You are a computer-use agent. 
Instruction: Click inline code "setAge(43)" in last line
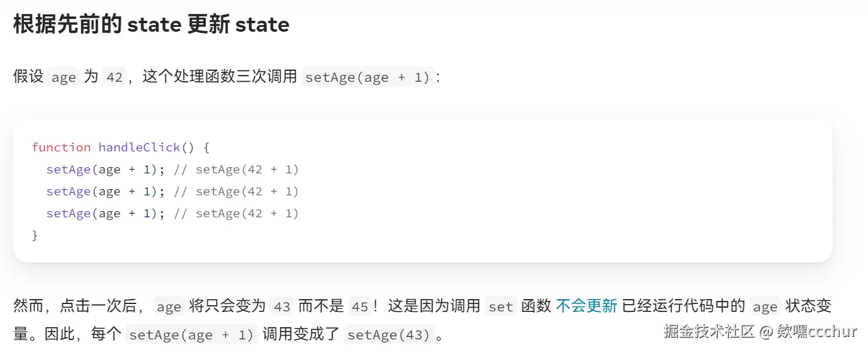[x=389, y=335]
